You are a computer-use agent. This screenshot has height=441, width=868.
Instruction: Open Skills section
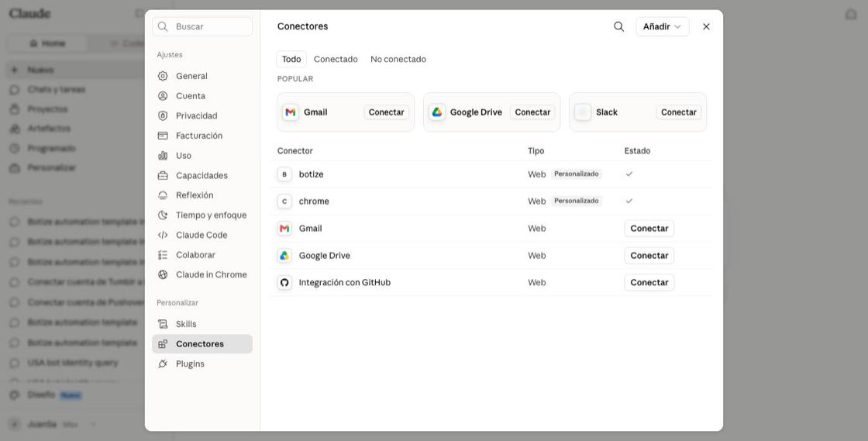pos(202,324)
